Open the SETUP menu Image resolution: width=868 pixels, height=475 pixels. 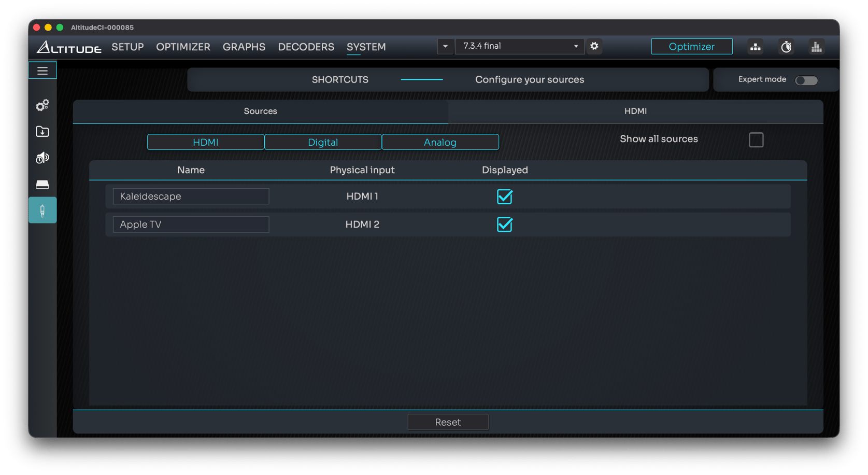127,47
